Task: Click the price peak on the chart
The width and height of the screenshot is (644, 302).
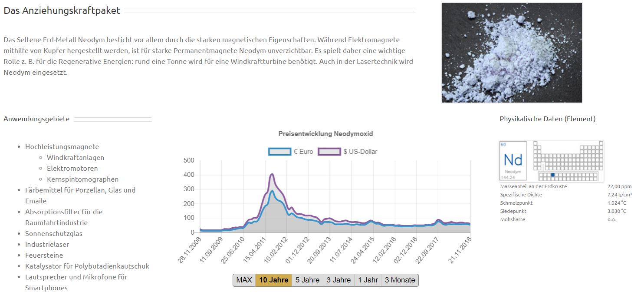Action: (272, 175)
